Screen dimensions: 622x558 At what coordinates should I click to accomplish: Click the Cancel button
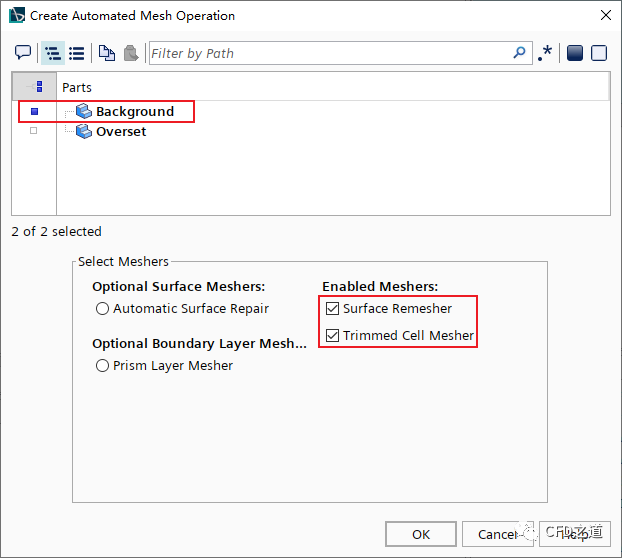point(498,534)
